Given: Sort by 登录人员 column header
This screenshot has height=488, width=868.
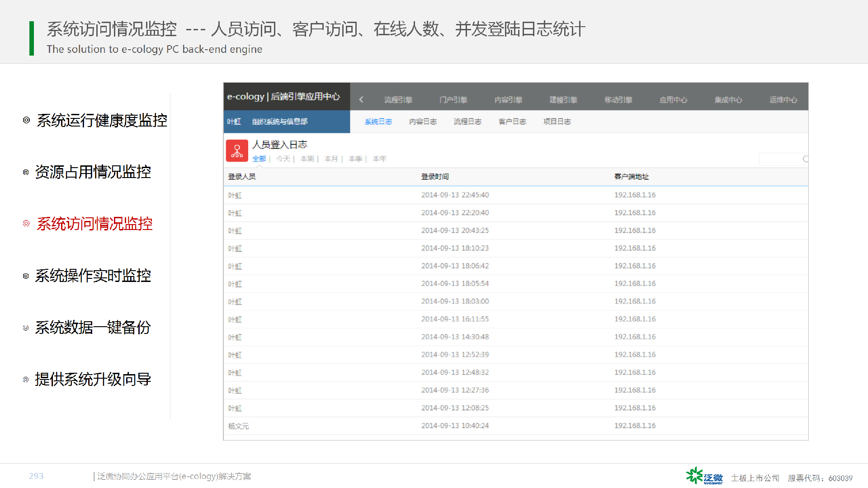Looking at the screenshot, I should (x=242, y=177).
